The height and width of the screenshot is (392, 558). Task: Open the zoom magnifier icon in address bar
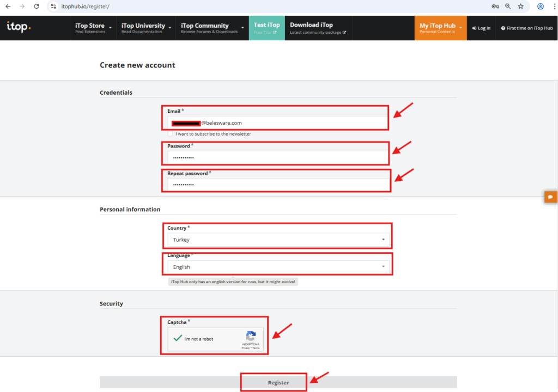coord(508,7)
